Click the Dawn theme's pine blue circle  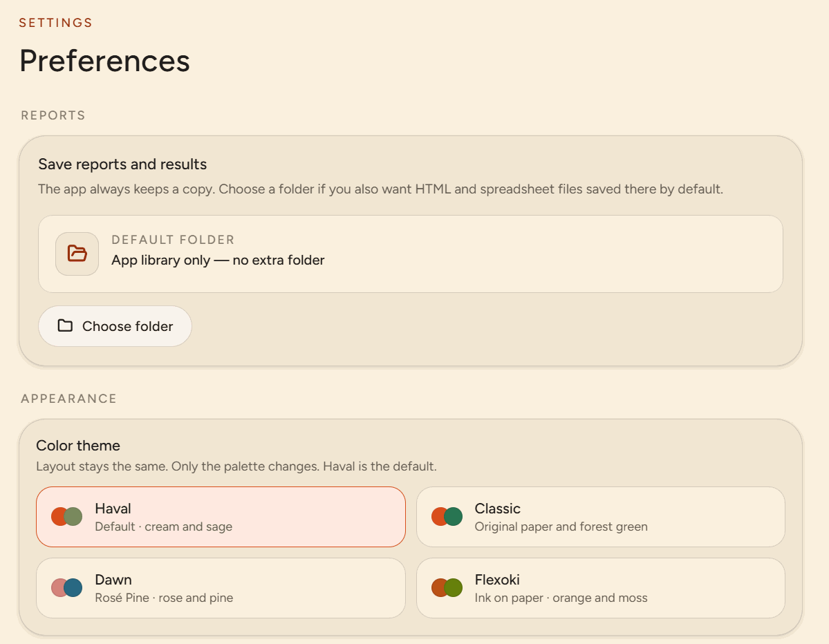coord(73,587)
